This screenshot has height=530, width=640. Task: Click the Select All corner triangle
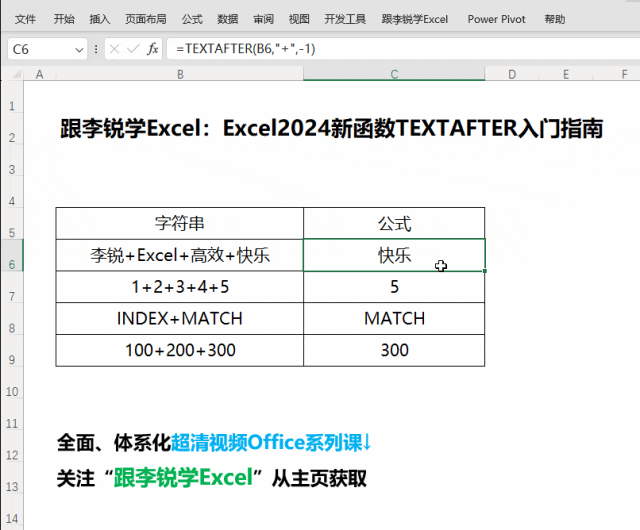click(17, 74)
